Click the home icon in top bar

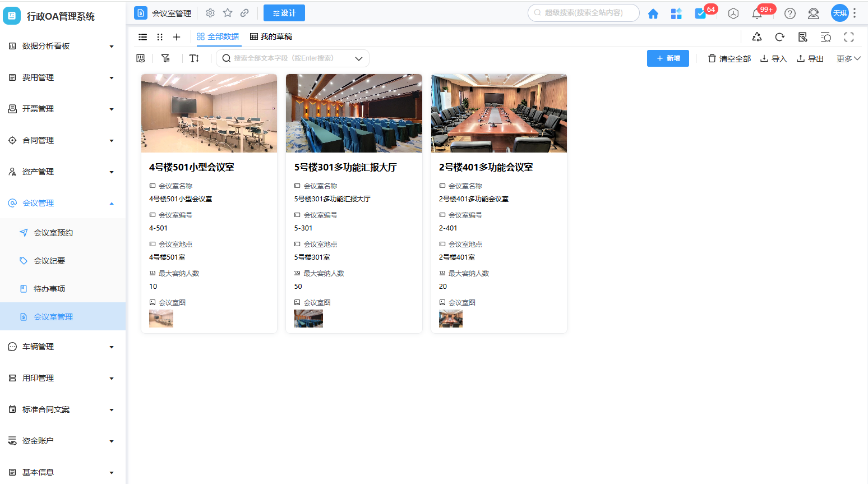[x=653, y=13]
